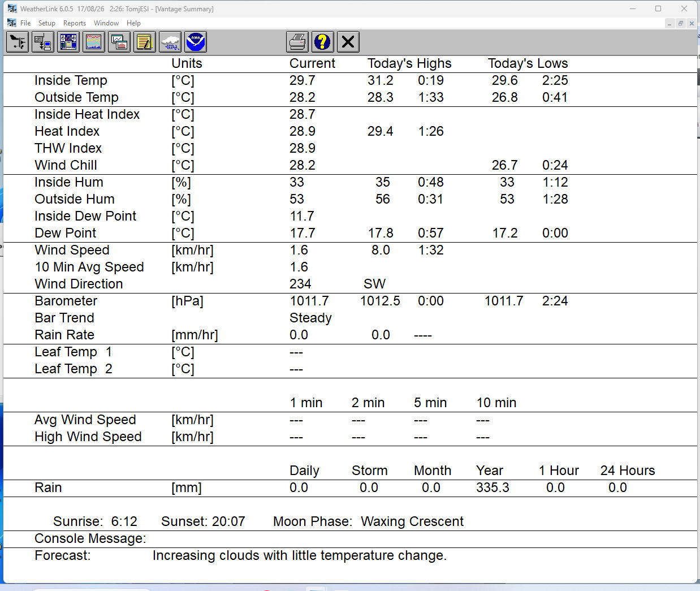Minimize the WeatherLink main window
The image size is (700, 591).
(x=633, y=8)
